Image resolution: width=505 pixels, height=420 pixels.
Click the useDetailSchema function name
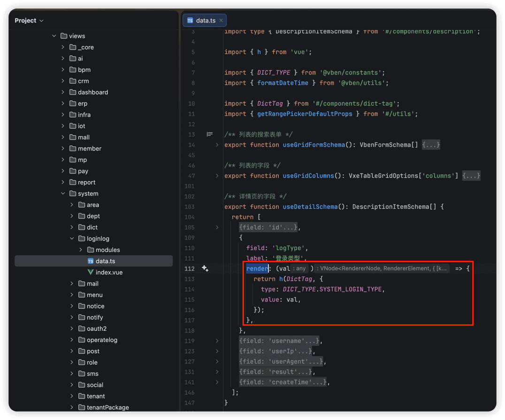click(310, 207)
